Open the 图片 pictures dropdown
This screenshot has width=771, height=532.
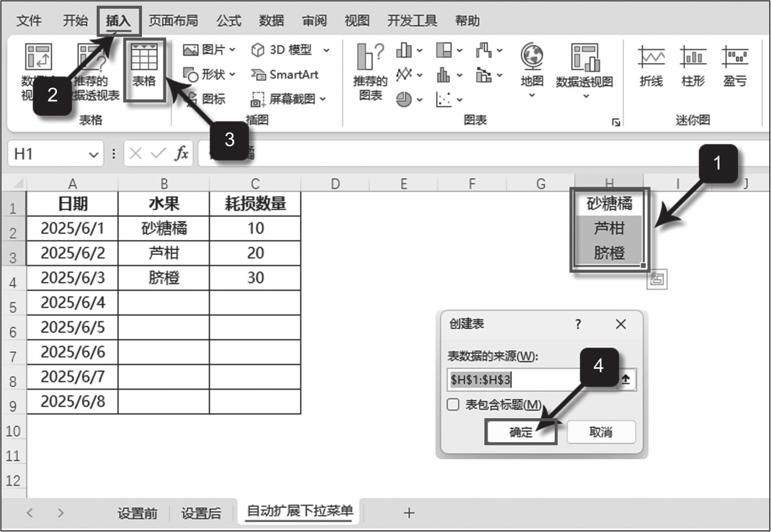209,50
